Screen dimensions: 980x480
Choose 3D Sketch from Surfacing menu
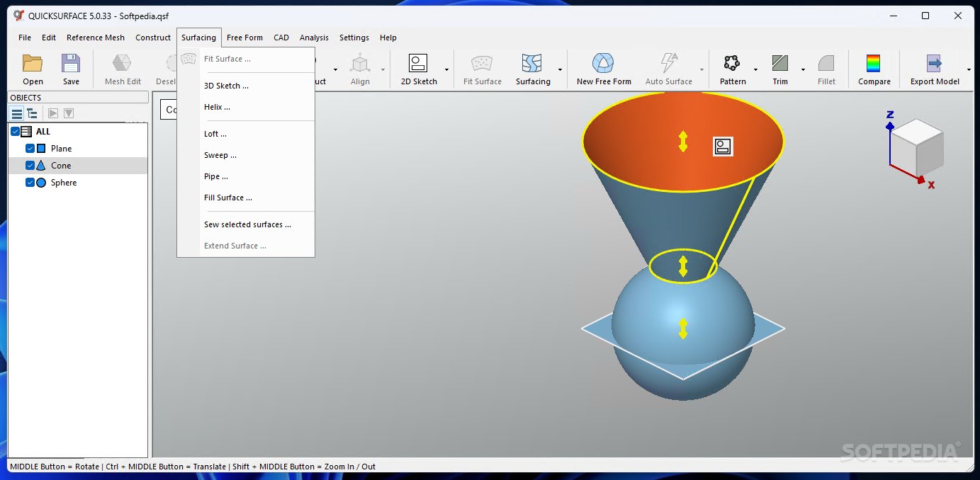click(x=246, y=86)
